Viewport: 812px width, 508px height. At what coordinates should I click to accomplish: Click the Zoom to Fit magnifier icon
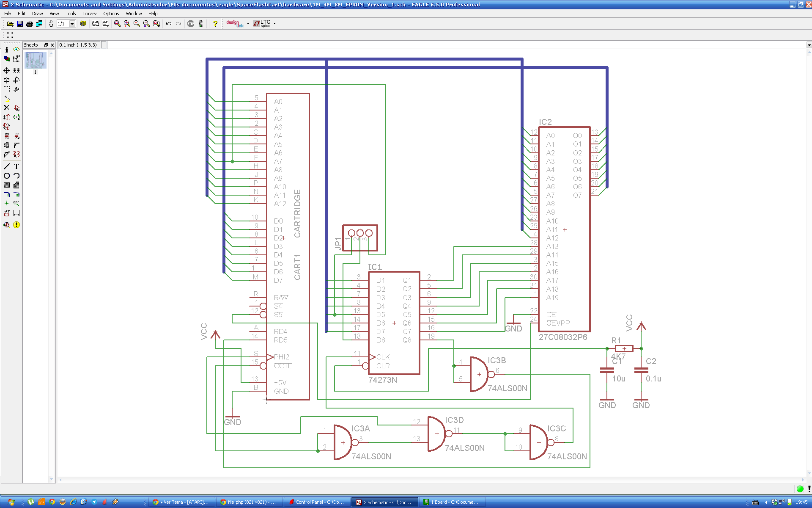(117, 24)
